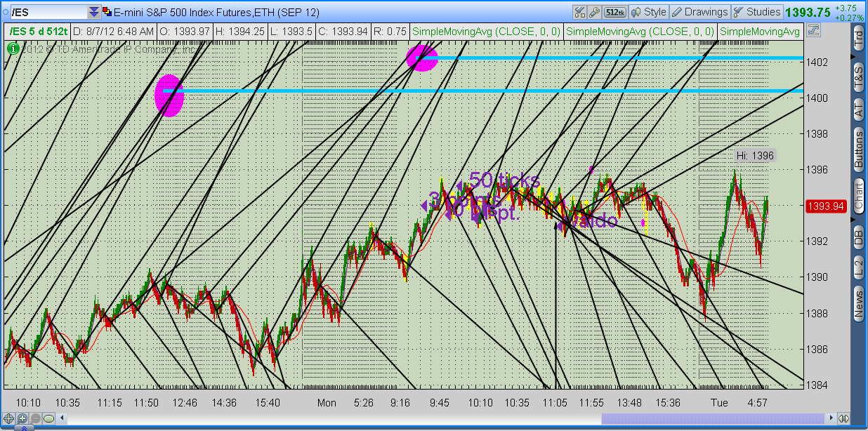This screenshot has height=431, width=868.
Task: Click the D: 8/7/12 6:48 AM date cell
Action: coord(114,31)
